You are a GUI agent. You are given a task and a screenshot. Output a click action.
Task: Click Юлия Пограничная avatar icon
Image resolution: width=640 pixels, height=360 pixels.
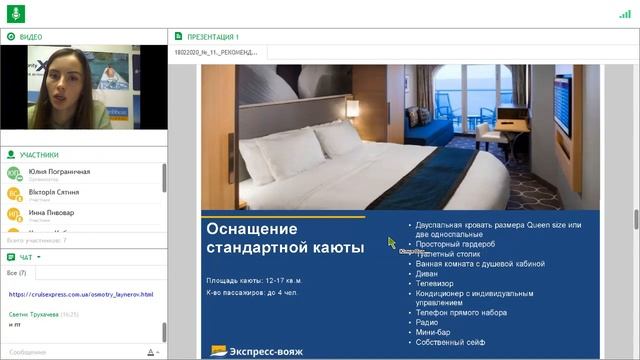point(14,174)
